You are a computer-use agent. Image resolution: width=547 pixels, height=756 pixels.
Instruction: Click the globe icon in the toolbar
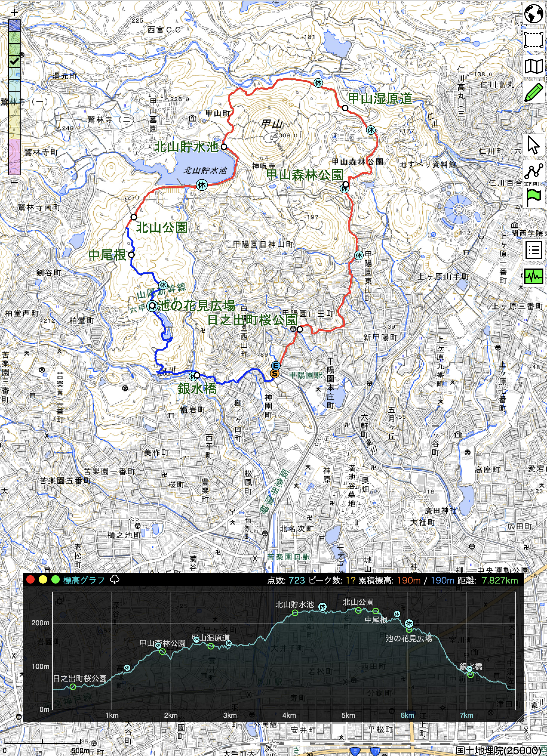pyautogui.click(x=534, y=14)
